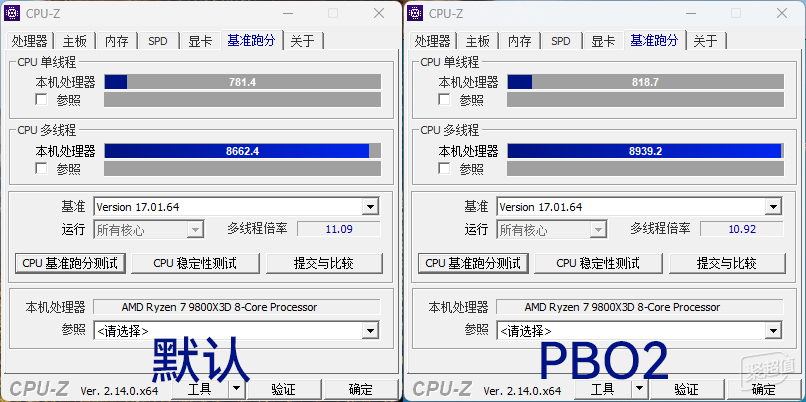
Task: Close the left CPU-Z window
Action: [x=379, y=13]
